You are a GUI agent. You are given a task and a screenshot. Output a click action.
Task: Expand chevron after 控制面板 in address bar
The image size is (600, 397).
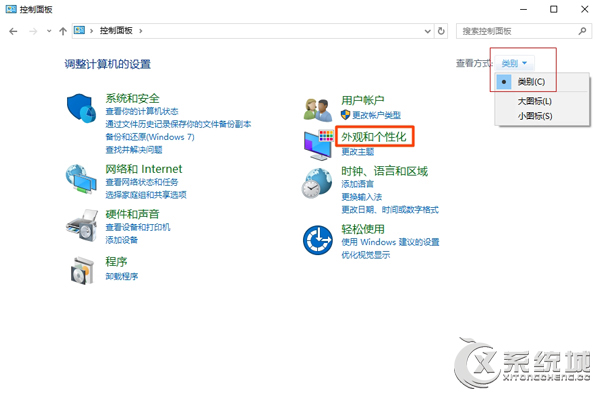(x=141, y=31)
